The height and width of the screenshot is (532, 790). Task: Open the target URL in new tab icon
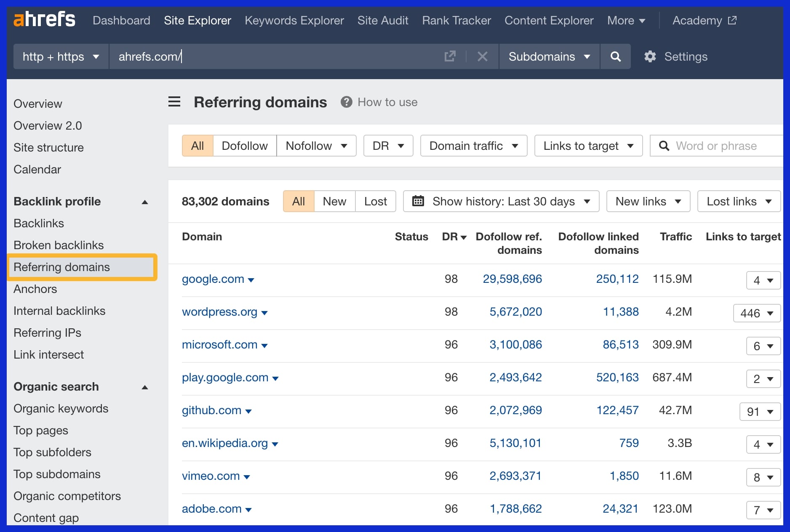tap(450, 56)
